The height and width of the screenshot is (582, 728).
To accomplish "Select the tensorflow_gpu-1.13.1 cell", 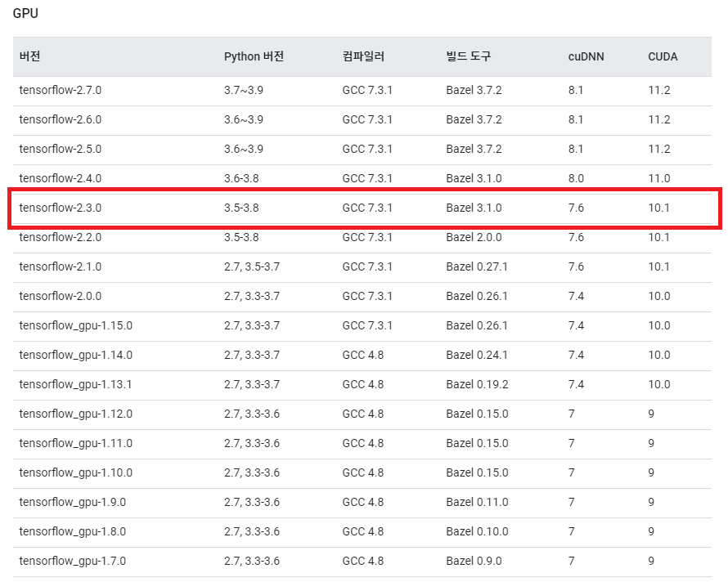I will (x=75, y=384).
